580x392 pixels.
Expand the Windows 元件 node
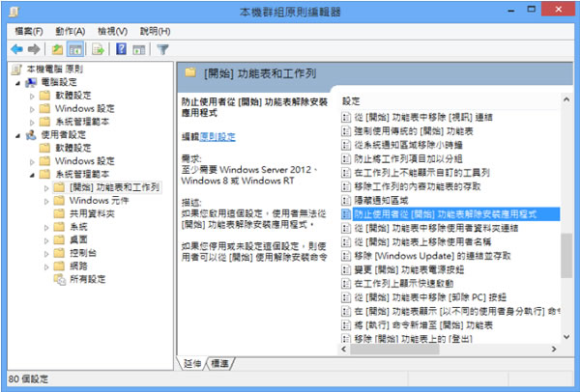coord(46,202)
